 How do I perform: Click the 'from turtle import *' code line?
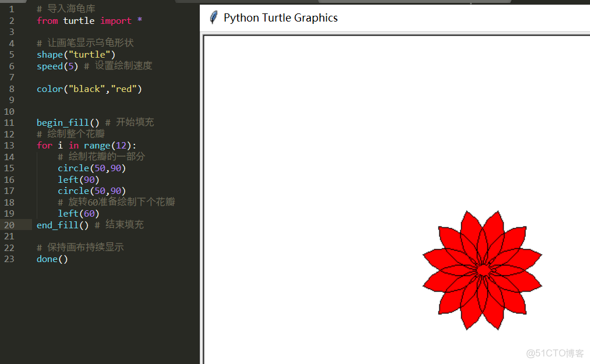pos(90,21)
